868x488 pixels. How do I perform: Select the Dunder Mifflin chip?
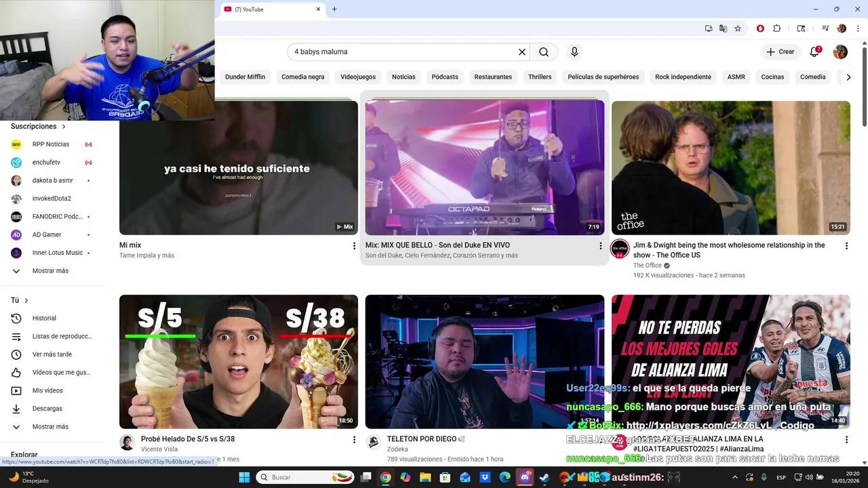(x=245, y=77)
